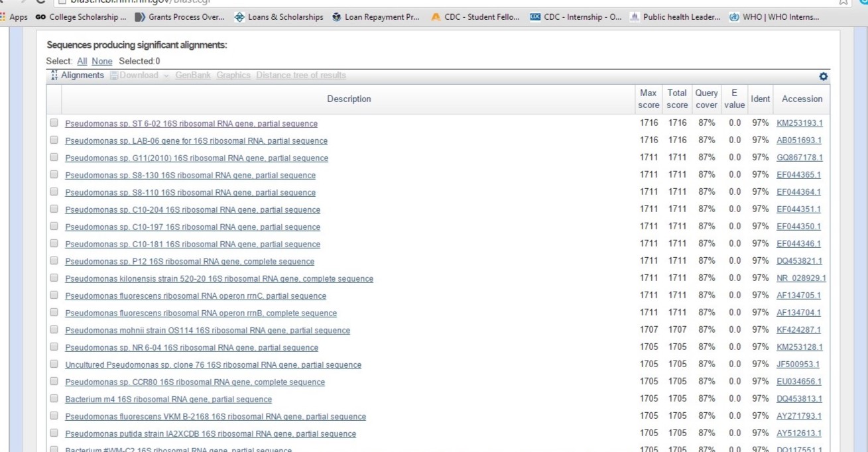Open the CDC Student Fellowship bookmark
Viewport: 868px width, 452px height.
tap(475, 17)
